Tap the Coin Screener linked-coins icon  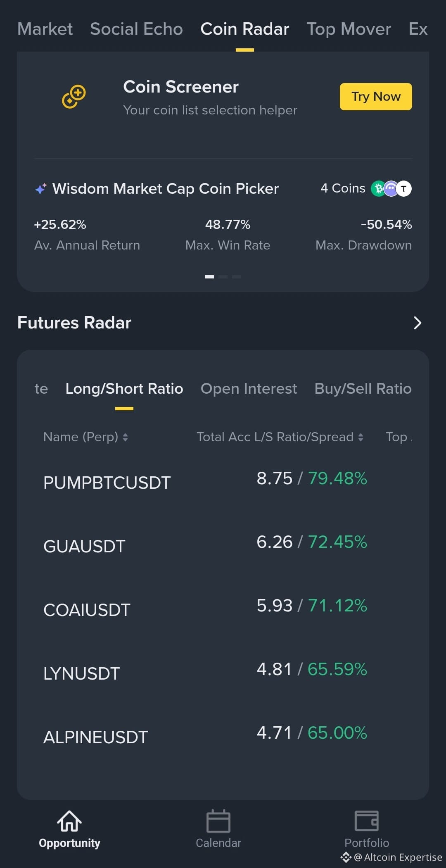click(x=74, y=97)
